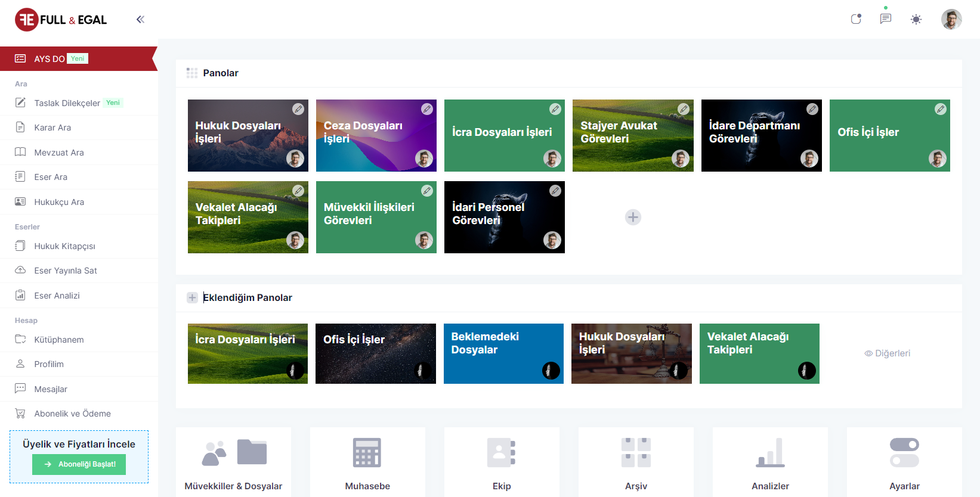980x497 pixels.
Task: Go to Abonelik ve Ödeme page
Action: (x=72, y=414)
